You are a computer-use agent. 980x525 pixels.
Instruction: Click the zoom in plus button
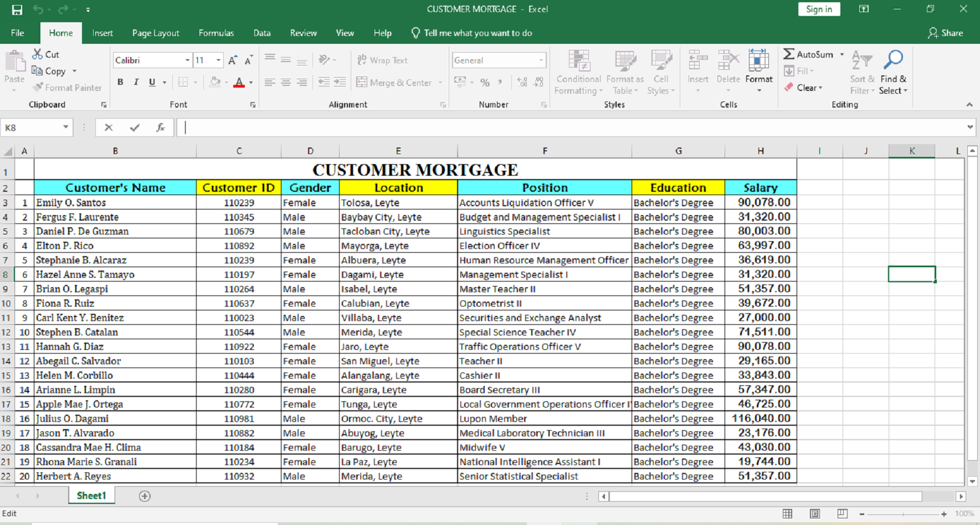coord(944,514)
